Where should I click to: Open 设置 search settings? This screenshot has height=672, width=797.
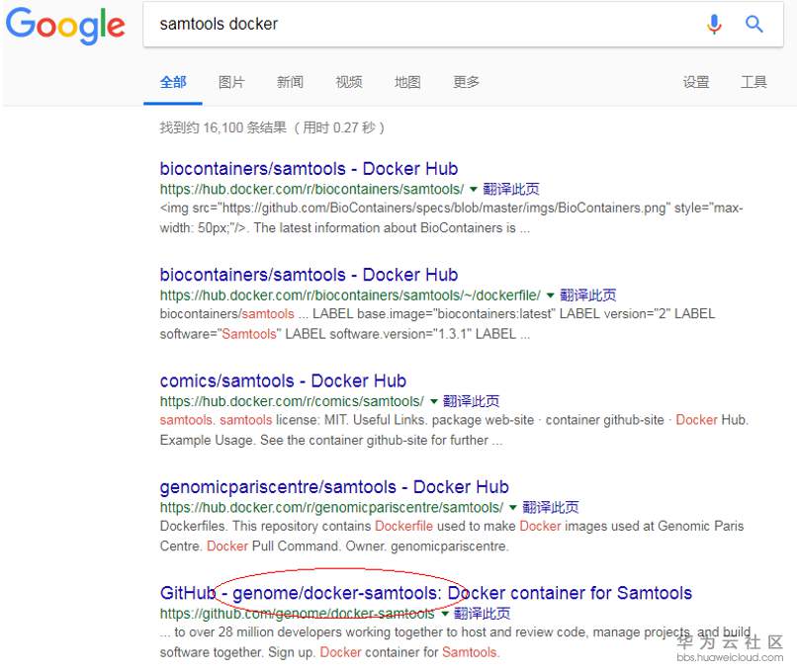coord(696,82)
